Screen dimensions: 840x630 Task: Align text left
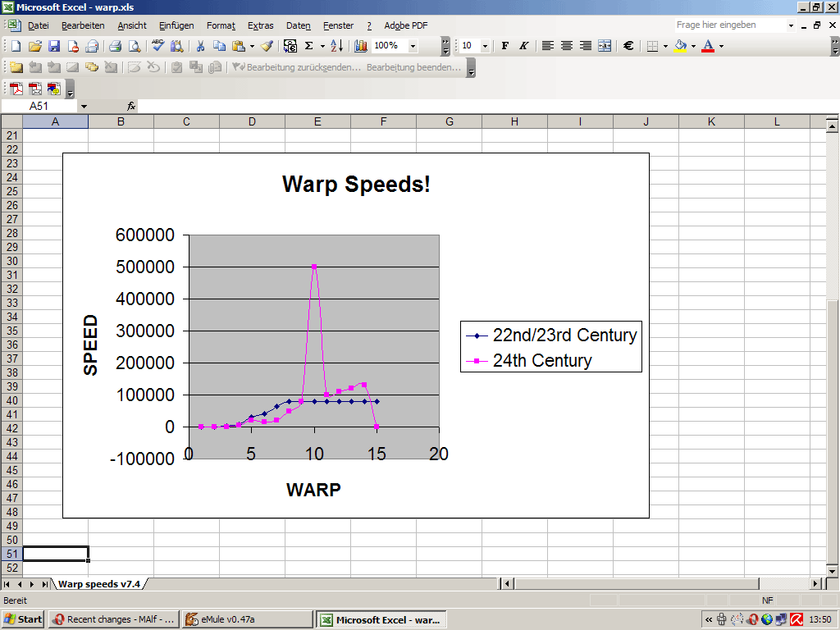[x=547, y=46]
